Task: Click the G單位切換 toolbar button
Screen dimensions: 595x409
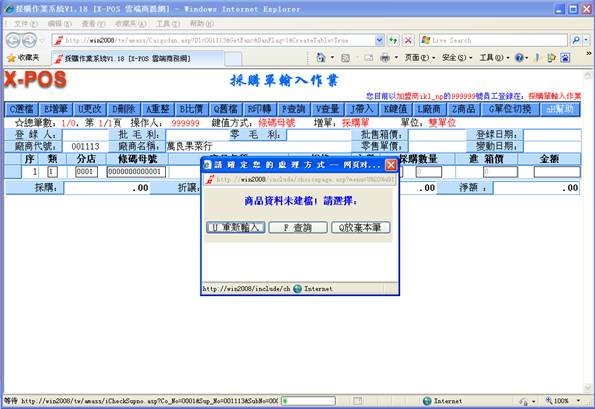Action: pos(509,109)
